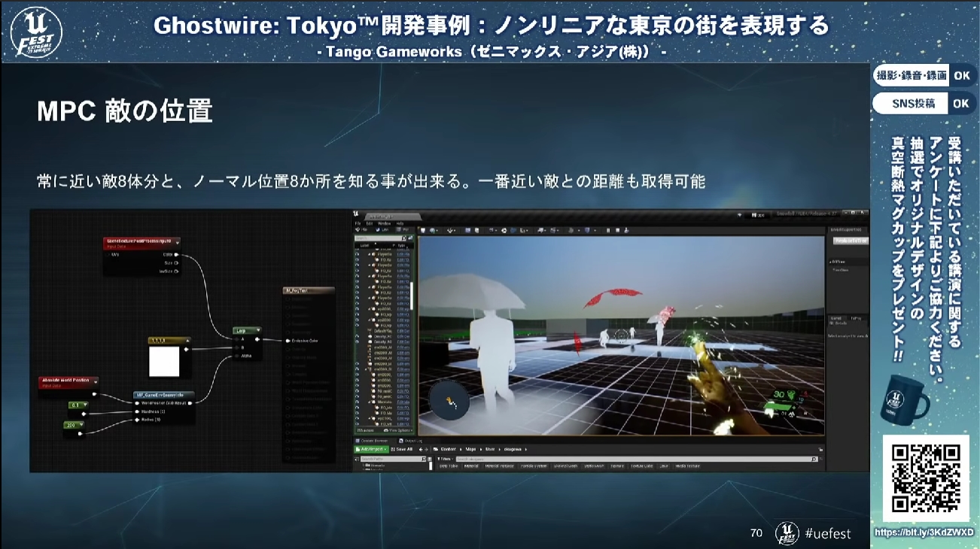
Task: Click the Result output pin
Action: point(190,403)
